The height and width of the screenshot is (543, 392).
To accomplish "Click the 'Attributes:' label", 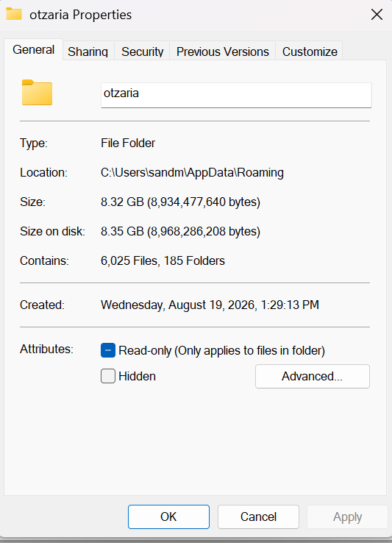I will click(46, 349).
